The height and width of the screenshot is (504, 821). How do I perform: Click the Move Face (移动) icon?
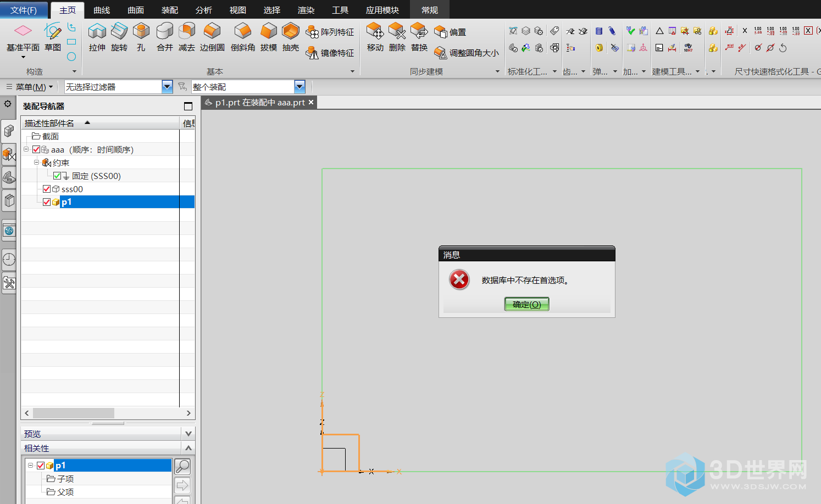(375, 31)
